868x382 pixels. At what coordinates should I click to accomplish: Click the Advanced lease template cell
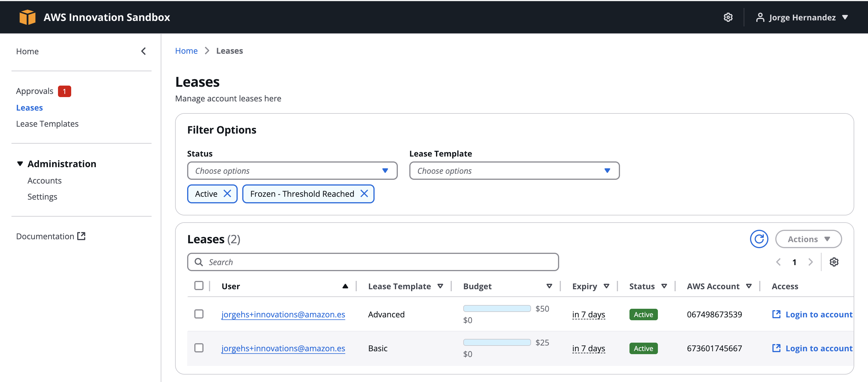click(386, 314)
